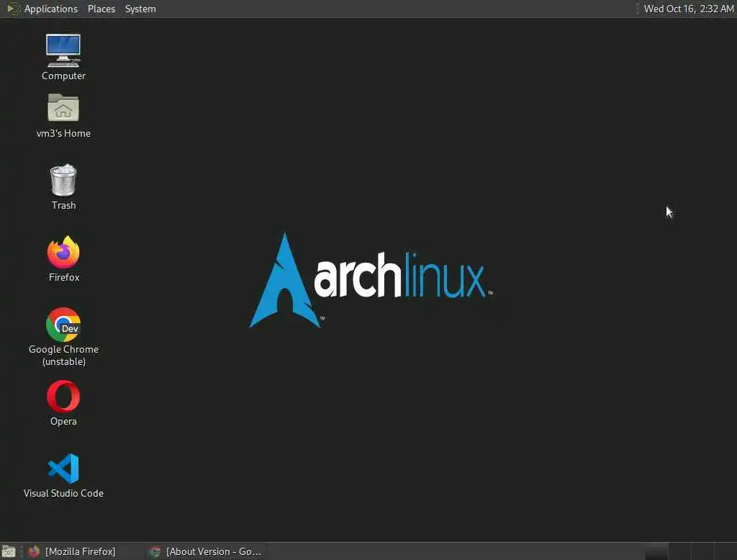Open the clock calendar showing Wed Oct 16
Viewport: 737px width, 560px height.
click(x=688, y=9)
